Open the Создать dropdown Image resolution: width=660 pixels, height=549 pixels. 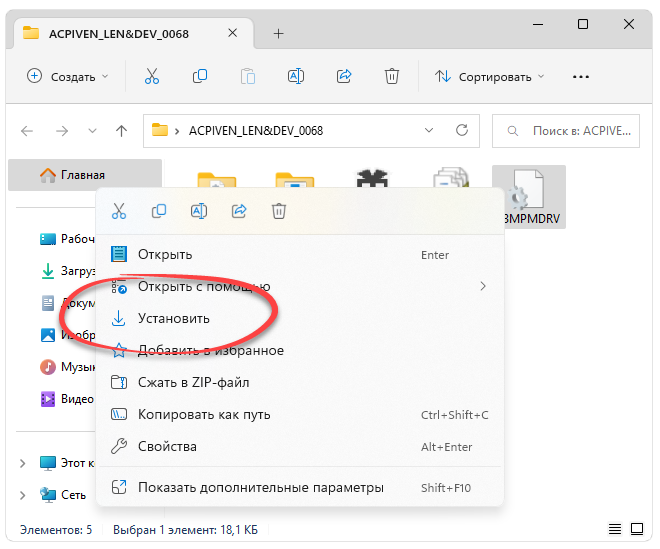click(67, 77)
